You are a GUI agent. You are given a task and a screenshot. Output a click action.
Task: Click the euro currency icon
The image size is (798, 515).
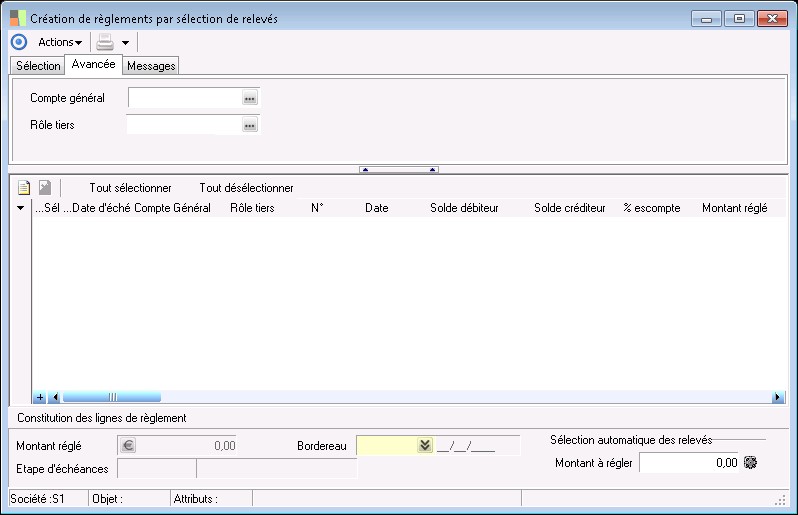[x=128, y=446]
